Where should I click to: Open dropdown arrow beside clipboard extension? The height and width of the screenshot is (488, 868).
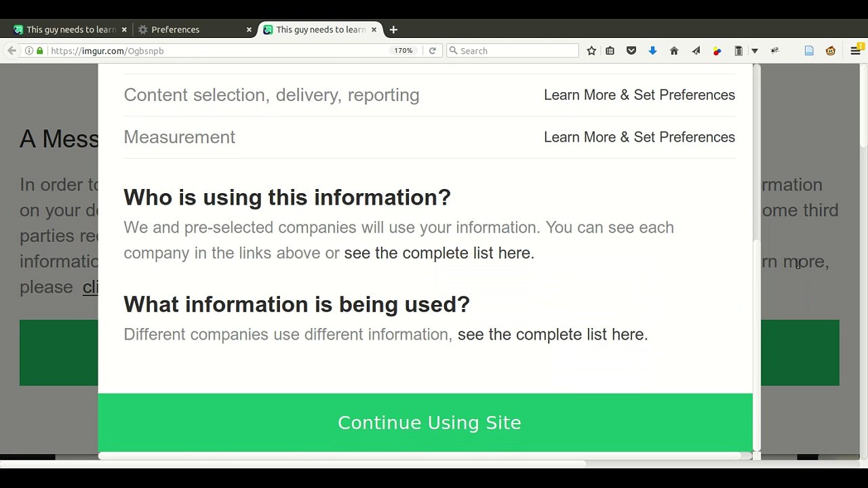754,51
